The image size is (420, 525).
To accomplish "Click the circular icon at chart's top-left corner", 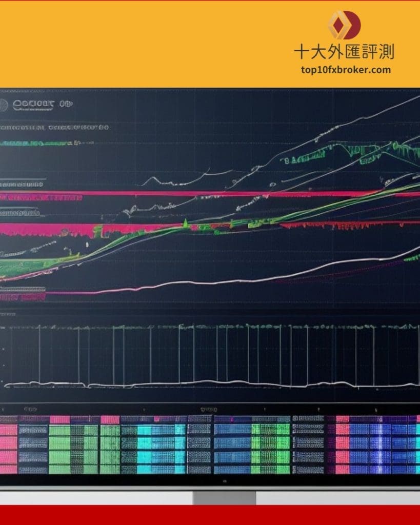I will click(4, 104).
